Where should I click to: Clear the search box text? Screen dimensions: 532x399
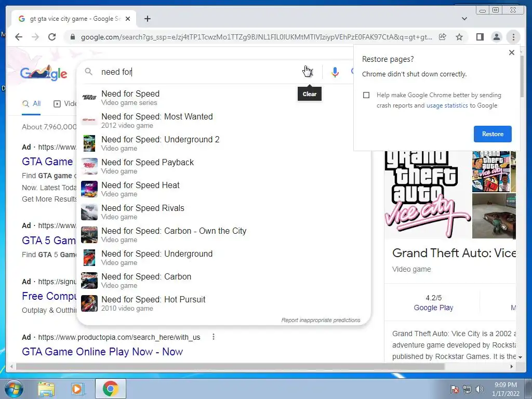coord(308,72)
